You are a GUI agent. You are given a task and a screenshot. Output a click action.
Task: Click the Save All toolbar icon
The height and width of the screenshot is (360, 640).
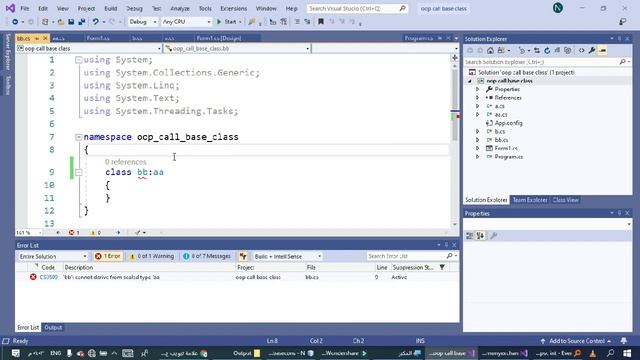tap(82, 22)
